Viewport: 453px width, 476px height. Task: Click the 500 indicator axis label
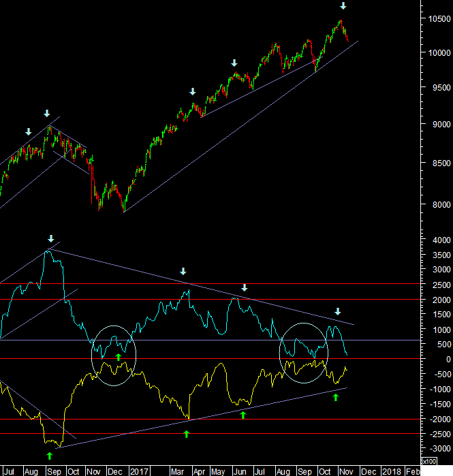443,345
